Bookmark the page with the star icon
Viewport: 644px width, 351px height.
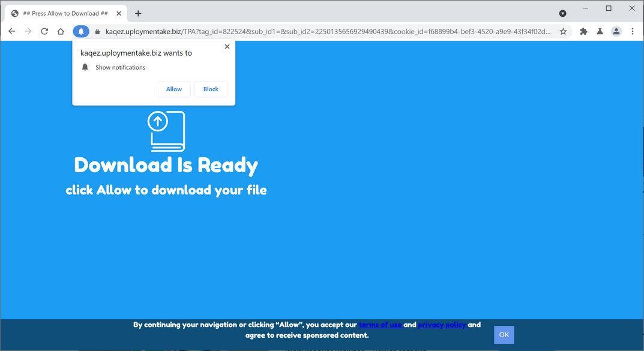coord(563,31)
